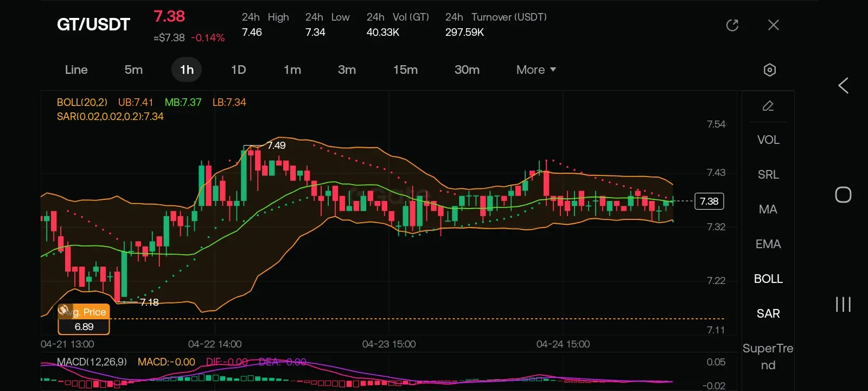The width and height of the screenshot is (868, 391).
Task: Tap the Avg. Price 6.89 label
Action: click(84, 319)
